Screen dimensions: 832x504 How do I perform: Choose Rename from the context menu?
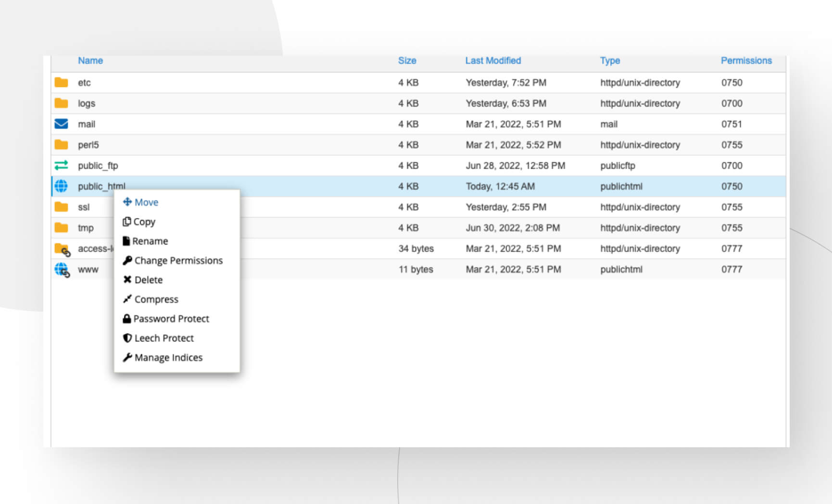click(x=150, y=241)
